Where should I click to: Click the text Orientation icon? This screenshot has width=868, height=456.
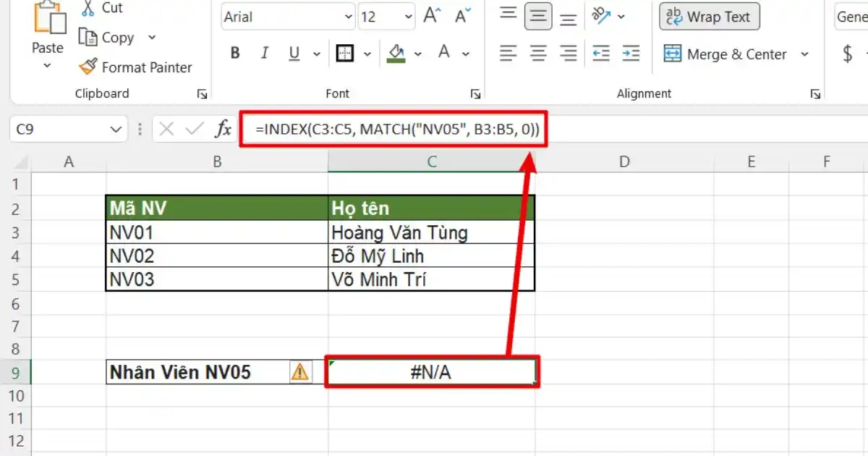tap(600, 15)
